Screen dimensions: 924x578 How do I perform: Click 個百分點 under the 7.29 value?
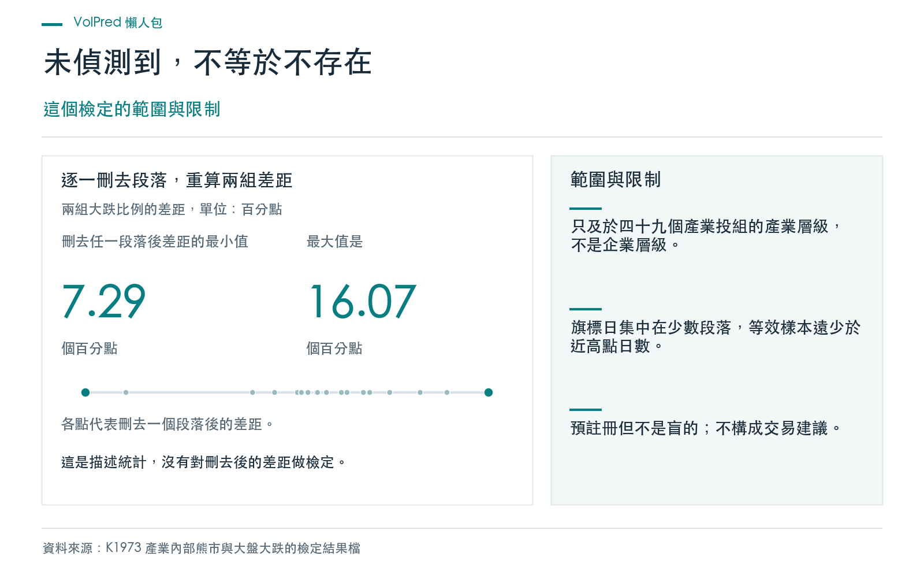90,349
